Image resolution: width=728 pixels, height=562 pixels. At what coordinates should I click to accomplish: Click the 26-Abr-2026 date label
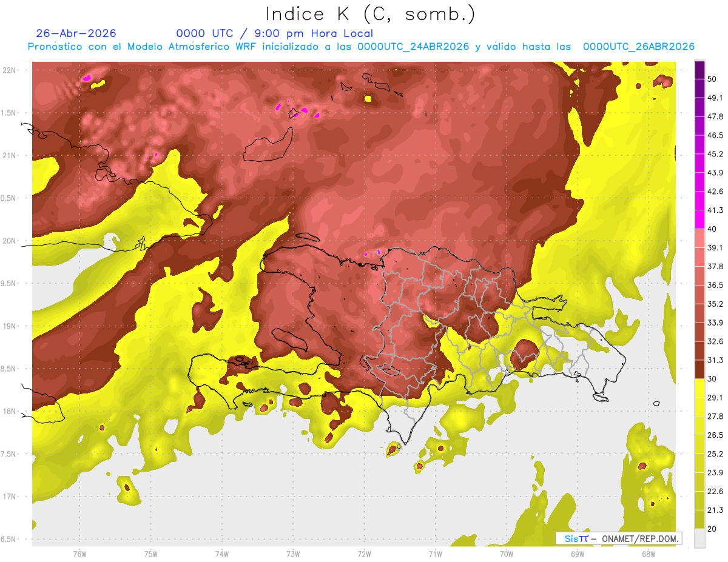click(x=76, y=33)
